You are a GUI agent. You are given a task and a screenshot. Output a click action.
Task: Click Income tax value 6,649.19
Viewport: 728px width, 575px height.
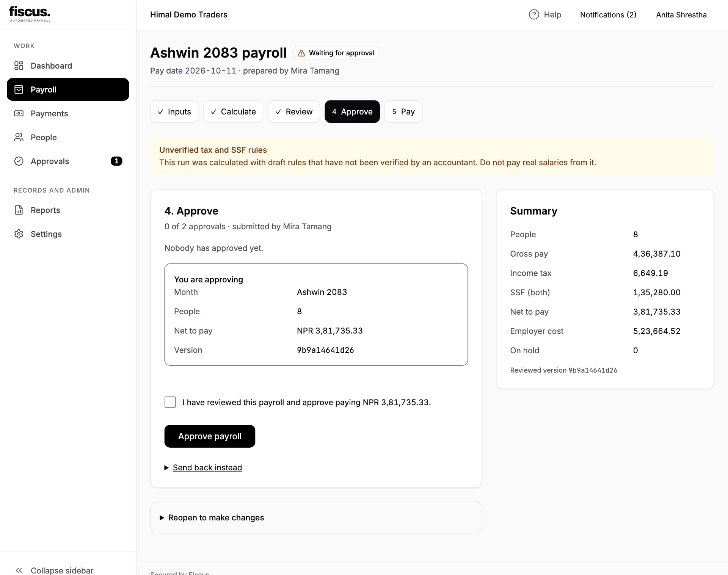click(651, 273)
